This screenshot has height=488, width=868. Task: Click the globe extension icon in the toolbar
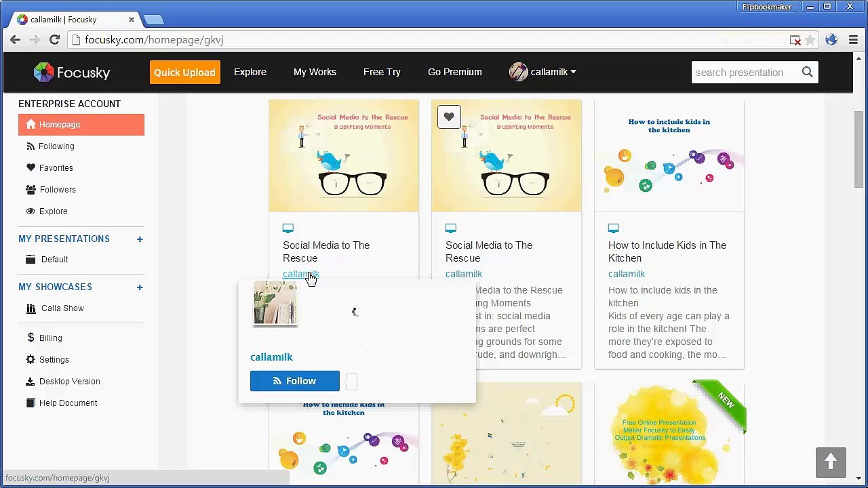[831, 40]
